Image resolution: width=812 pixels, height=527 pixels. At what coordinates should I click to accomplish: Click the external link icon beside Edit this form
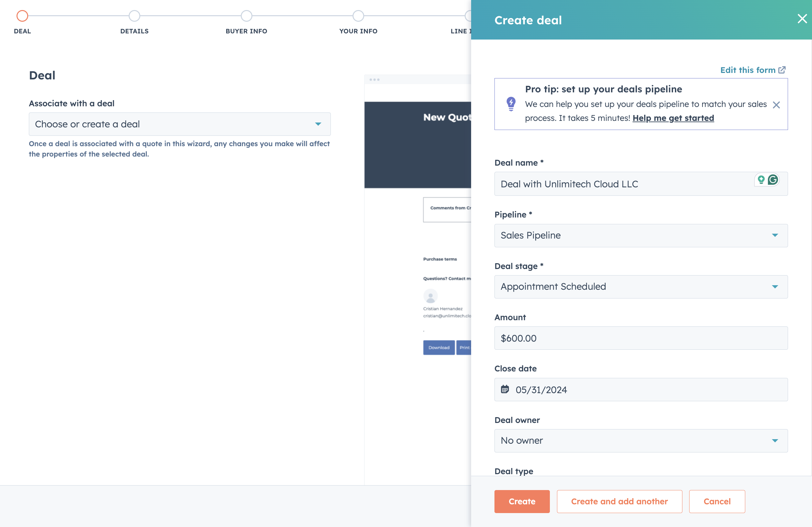(782, 70)
